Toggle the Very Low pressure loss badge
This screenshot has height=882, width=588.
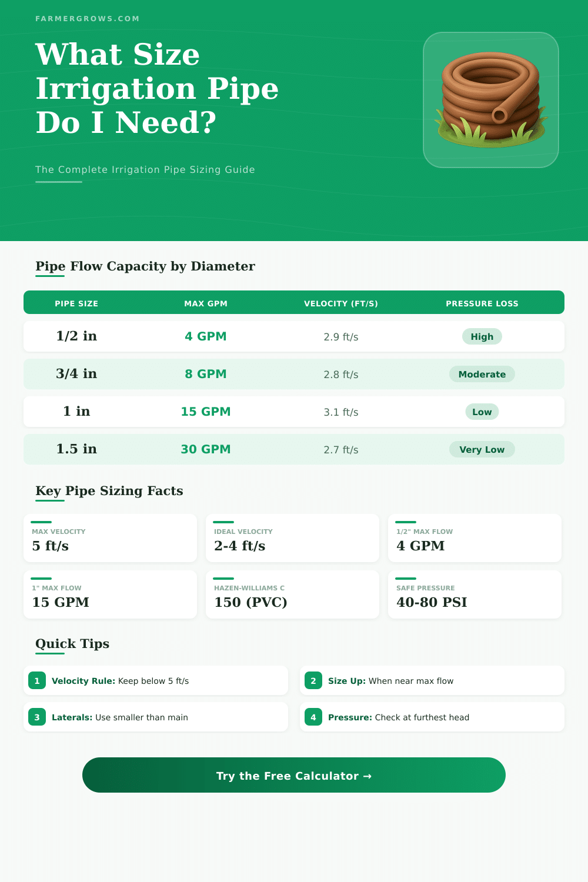pos(482,449)
